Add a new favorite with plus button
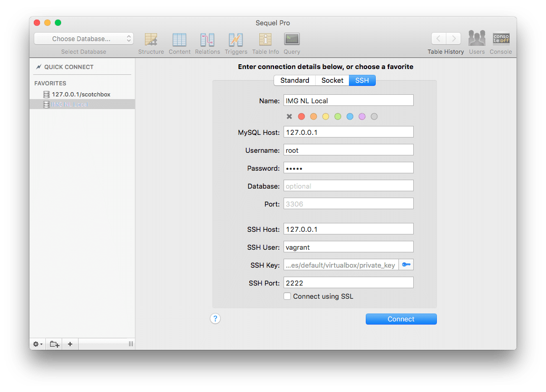The image size is (546, 392). [70, 344]
